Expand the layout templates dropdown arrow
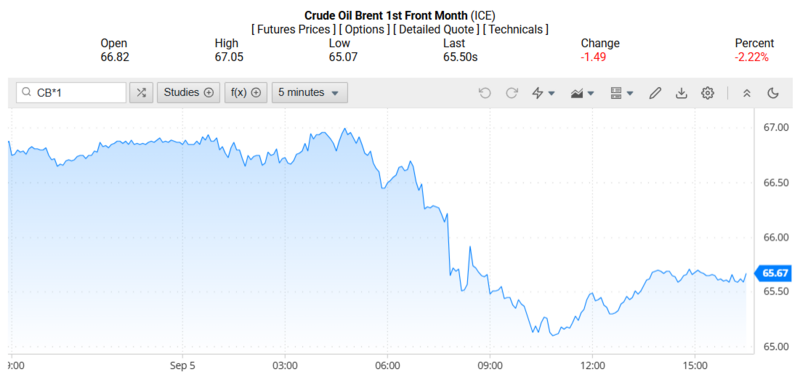 [630, 93]
